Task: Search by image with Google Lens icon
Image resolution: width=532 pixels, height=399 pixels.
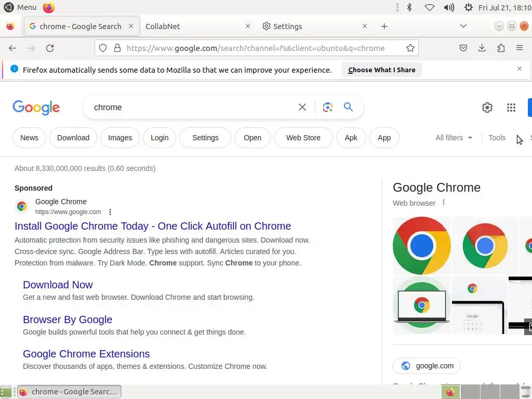Action: click(x=327, y=107)
